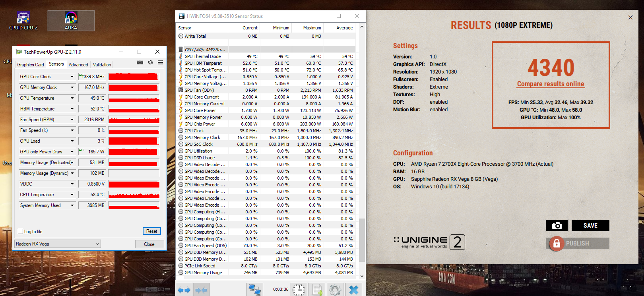Click the lock icon on PUBLISH

coord(557,243)
